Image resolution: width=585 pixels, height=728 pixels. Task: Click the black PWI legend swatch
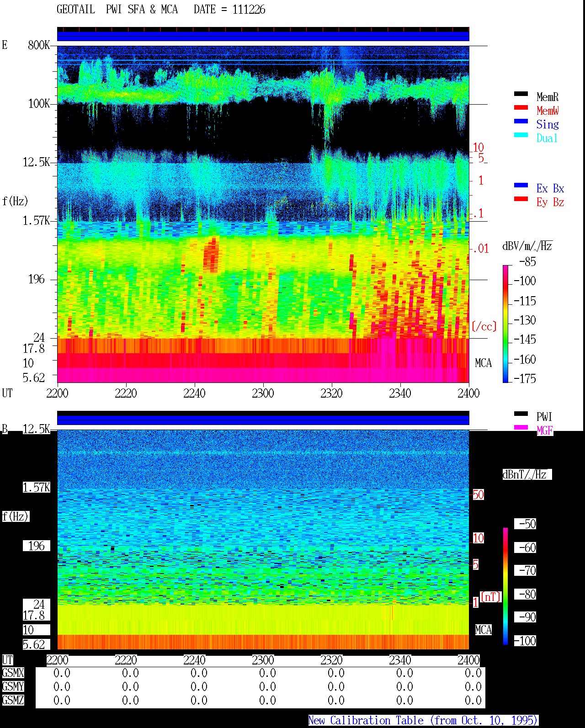pyautogui.click(x=521, y=414)
